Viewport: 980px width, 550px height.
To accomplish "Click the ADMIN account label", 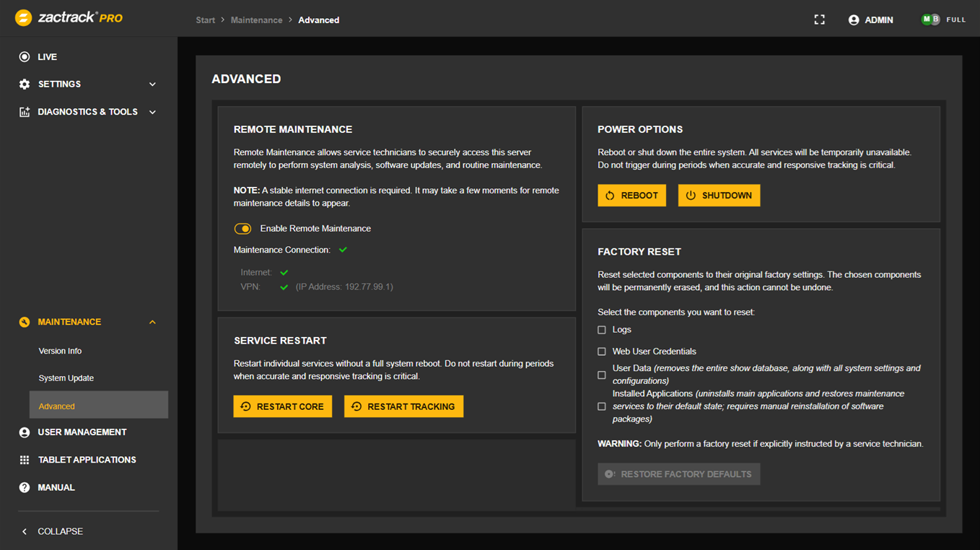I will click(x=879, y=20).
